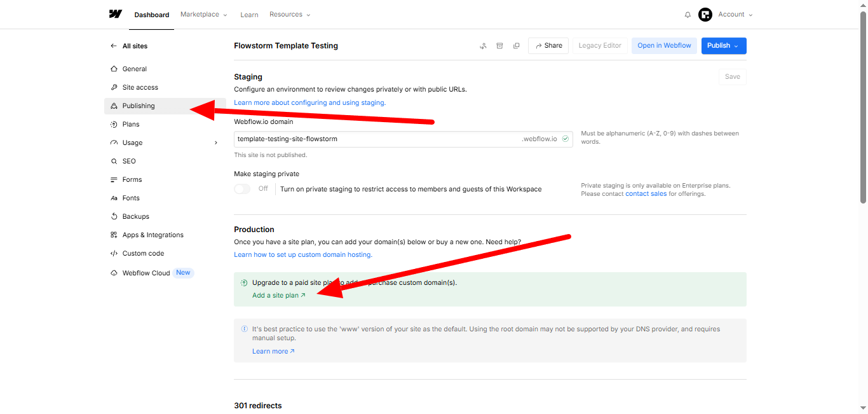Viewport: 868px width, 414px height.
Task: Click the Flowstorm Template Testing title
Action: (286, 46)
